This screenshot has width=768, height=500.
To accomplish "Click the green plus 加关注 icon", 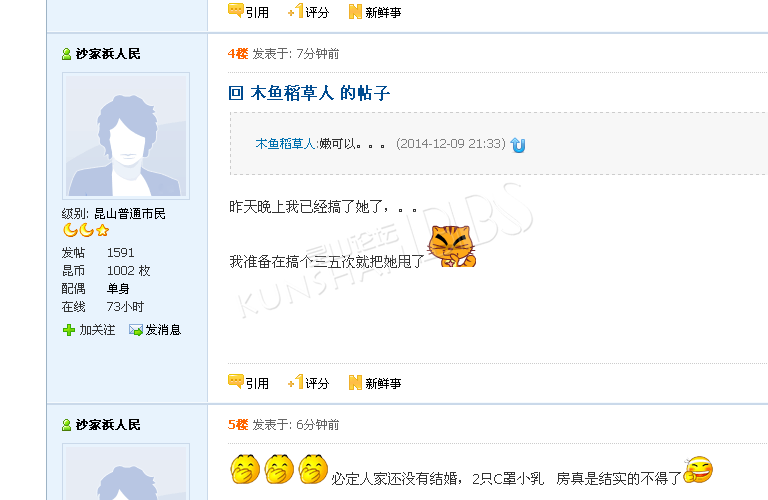I will coord(69,330).
